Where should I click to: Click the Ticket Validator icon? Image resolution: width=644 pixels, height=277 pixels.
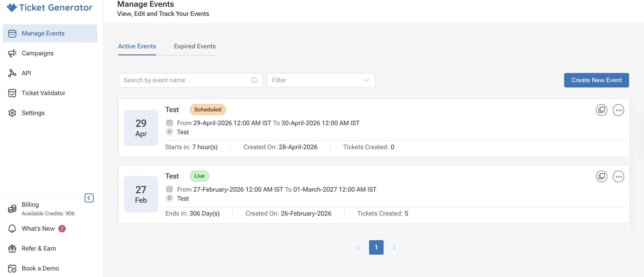click(x=12, y=93)
